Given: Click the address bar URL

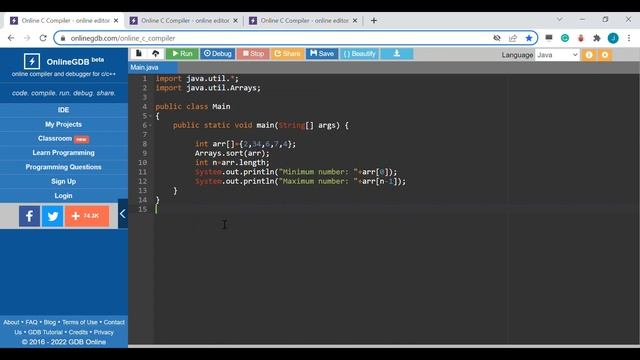Looking at the screenshot, I should point(123,38).
